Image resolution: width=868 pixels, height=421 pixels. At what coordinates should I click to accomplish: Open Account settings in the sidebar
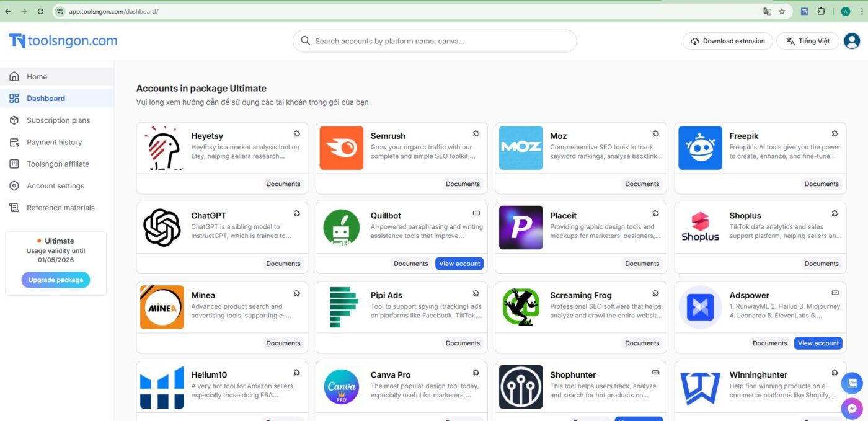tap(57, 185)
